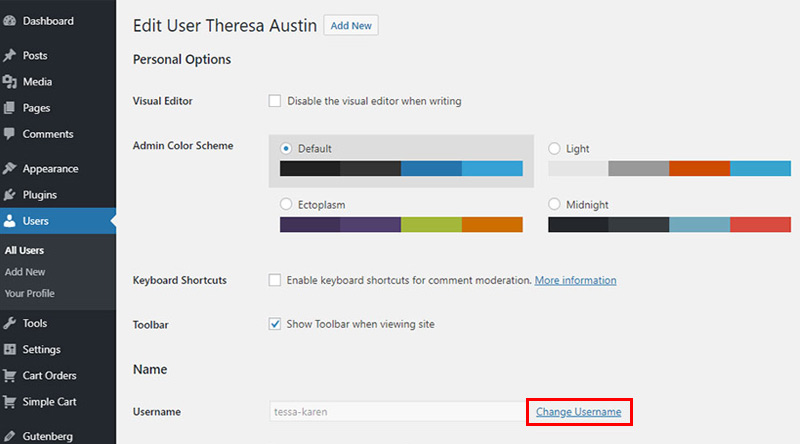Image resolution: width=800 pixels, height=444 pixels.
Task: Uncheck Show Toolbar when viewing site
Action: point(274,324)
